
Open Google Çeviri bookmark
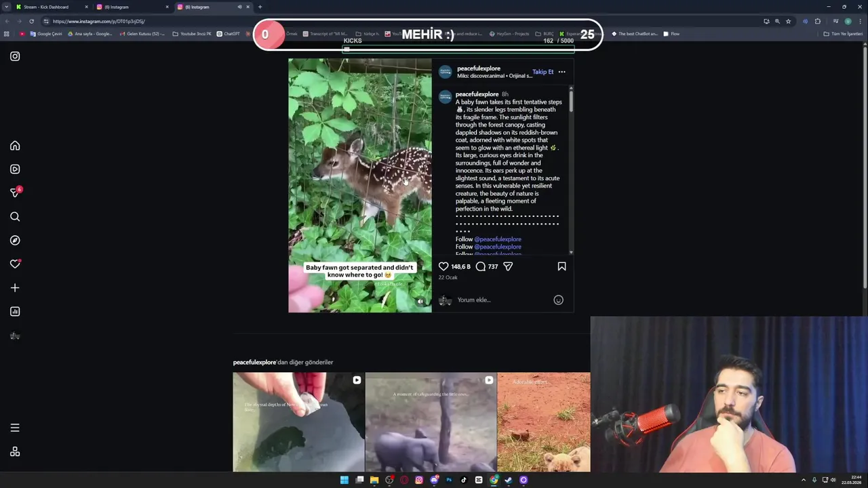46,34
